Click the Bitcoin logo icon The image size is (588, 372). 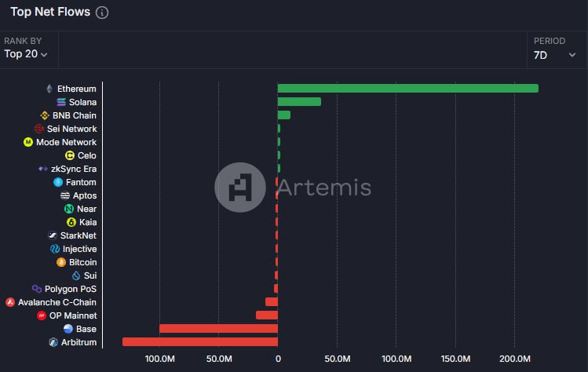pos(61,262)
